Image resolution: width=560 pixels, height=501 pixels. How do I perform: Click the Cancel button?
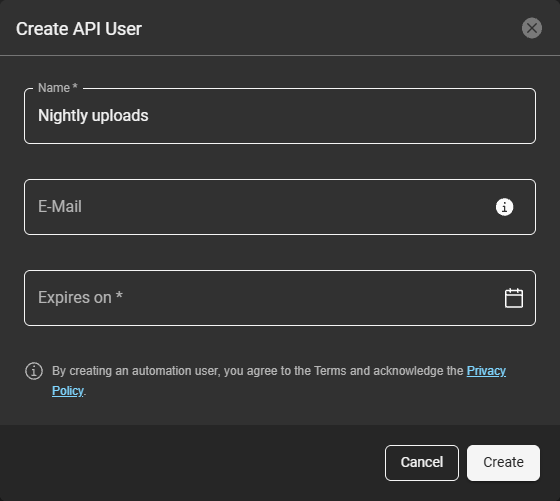click(x=421, y=462)
